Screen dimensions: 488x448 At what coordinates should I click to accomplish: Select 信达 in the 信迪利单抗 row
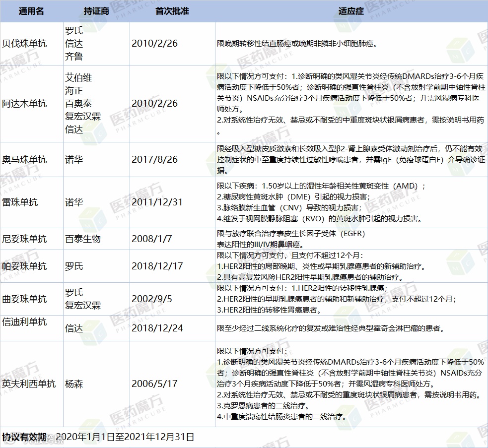[x=74, y=328]
